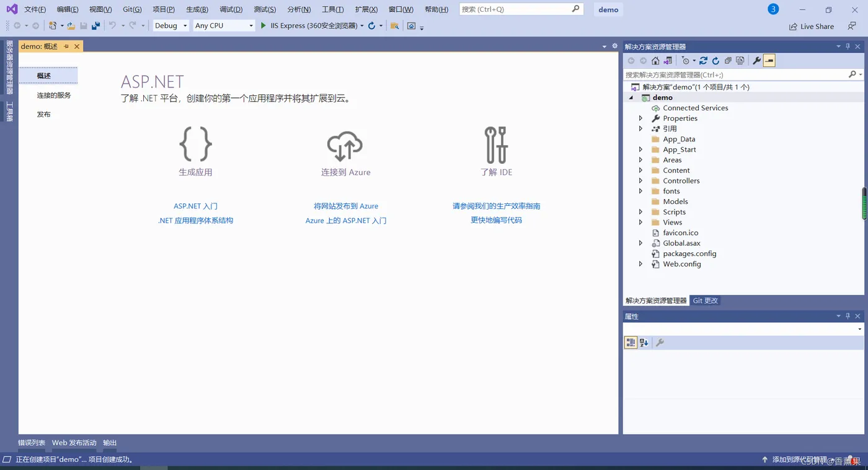Click the Property Pages wrench in Properties panel
868x470 pixels.
point(660,342)
